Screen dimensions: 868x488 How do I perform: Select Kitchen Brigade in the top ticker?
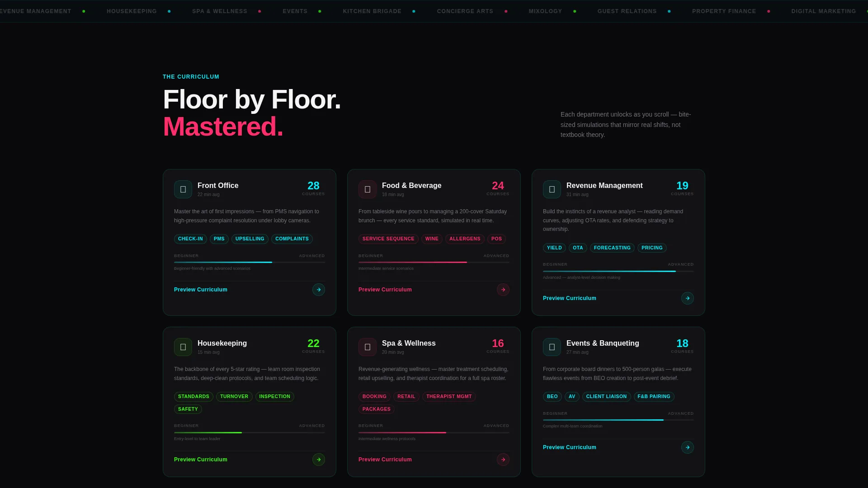[x=372, y=11]
